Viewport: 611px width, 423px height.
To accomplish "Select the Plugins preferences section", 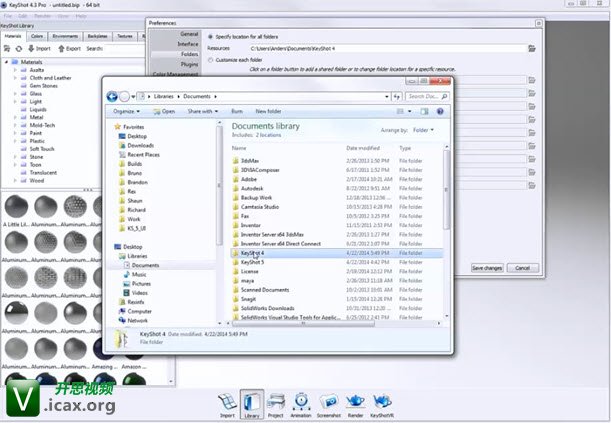I will [x=188, y=63].
